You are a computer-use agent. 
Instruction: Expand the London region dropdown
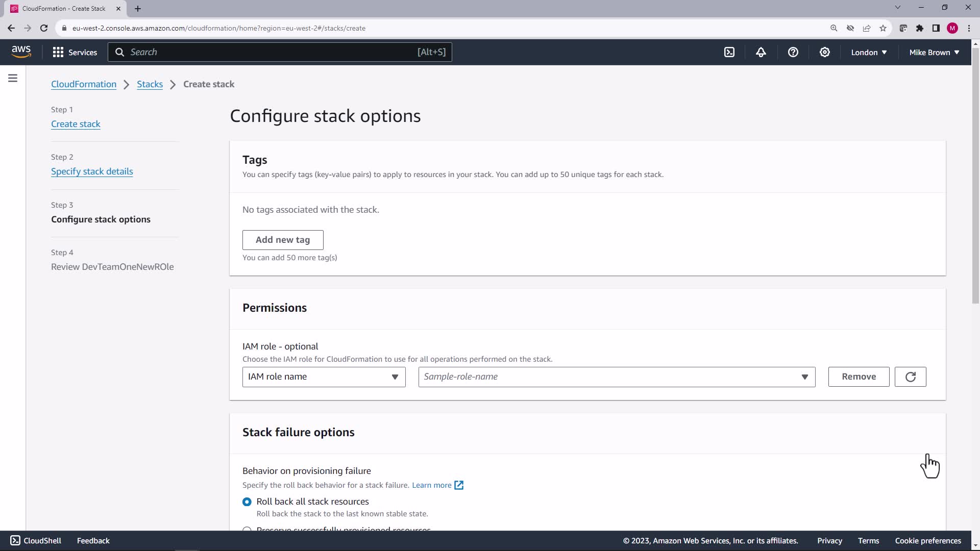[x=869, y=52]
